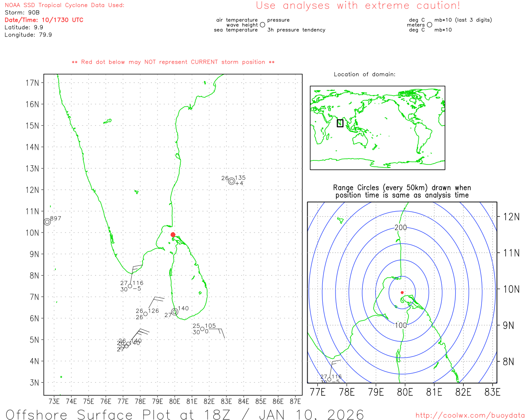Select the buoy marker labeled 897
The height and width of the screenshot is (420, 525).
47,221
